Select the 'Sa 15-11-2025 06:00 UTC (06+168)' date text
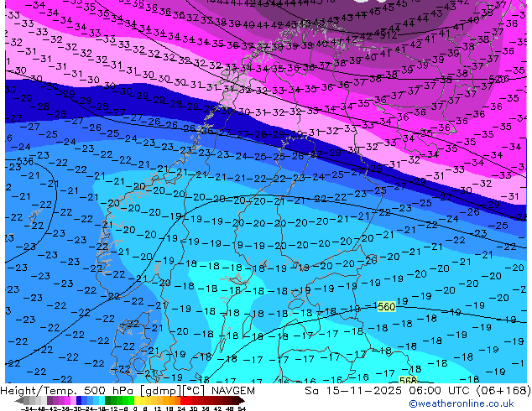 pyautogui.click(x=418, y=391)
